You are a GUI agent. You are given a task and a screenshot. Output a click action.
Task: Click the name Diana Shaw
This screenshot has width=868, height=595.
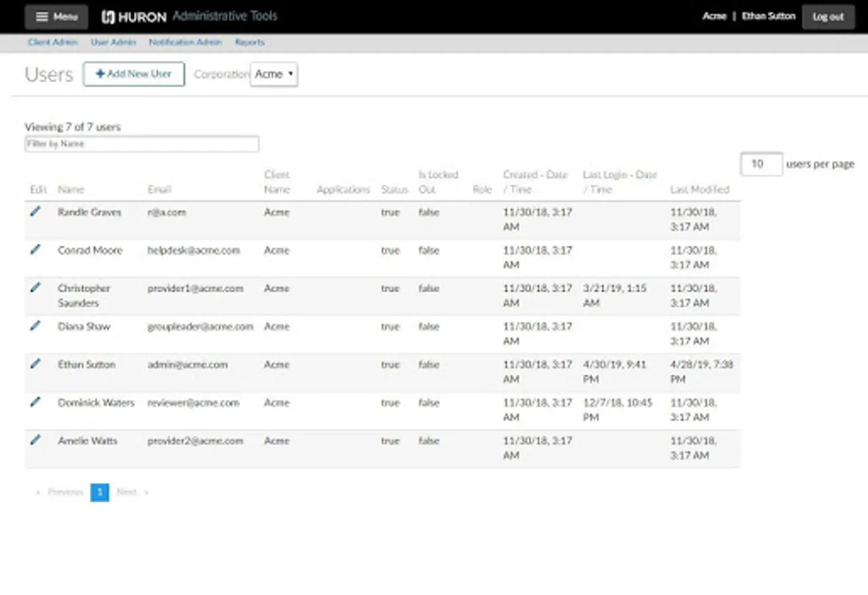(x=84, y=327)
